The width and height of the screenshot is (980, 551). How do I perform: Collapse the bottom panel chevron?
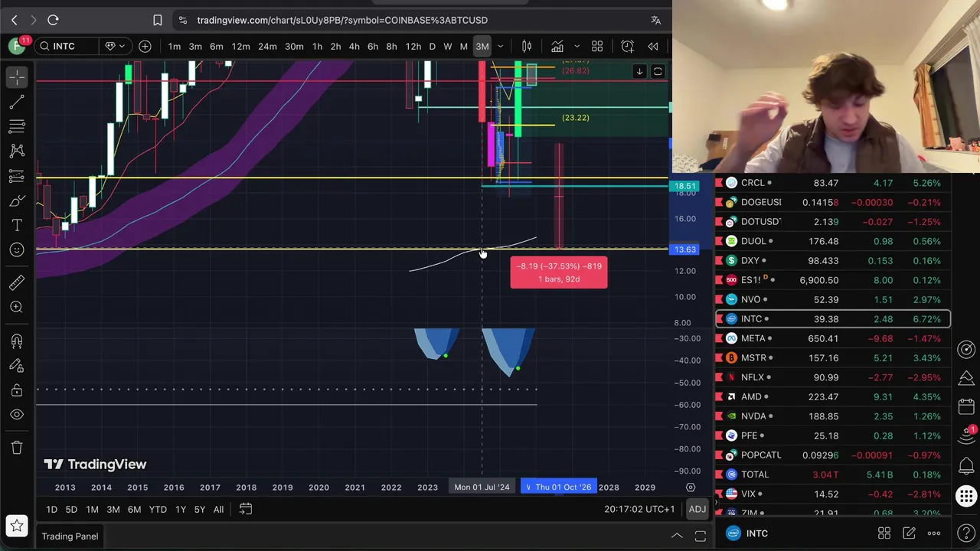677,536
